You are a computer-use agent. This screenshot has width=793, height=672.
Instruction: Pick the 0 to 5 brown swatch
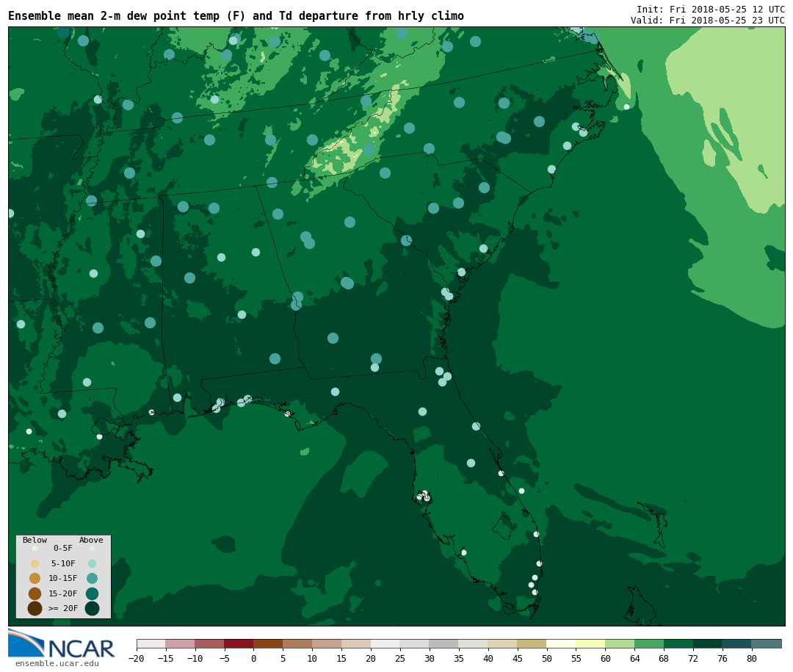(x=268, y=643)
